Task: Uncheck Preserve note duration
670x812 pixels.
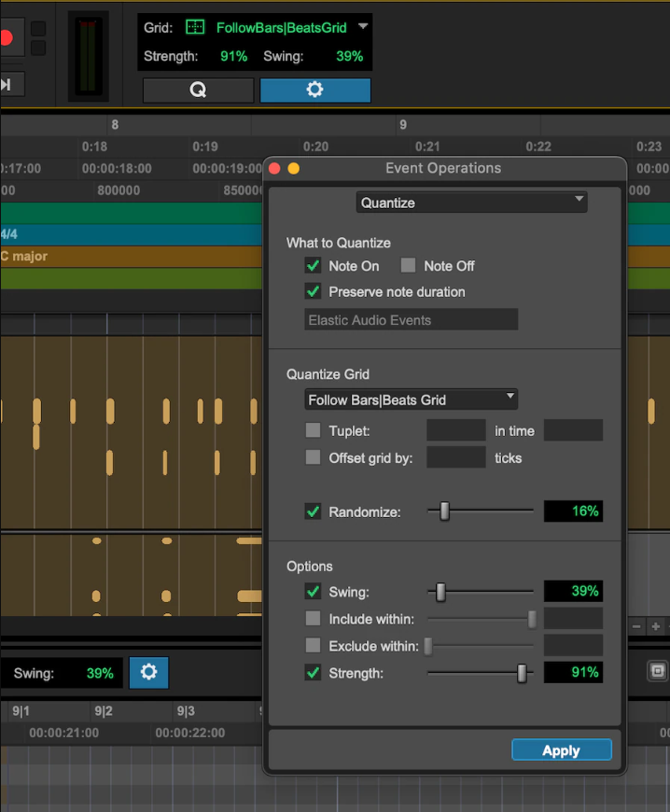Action: pos(314,292)
